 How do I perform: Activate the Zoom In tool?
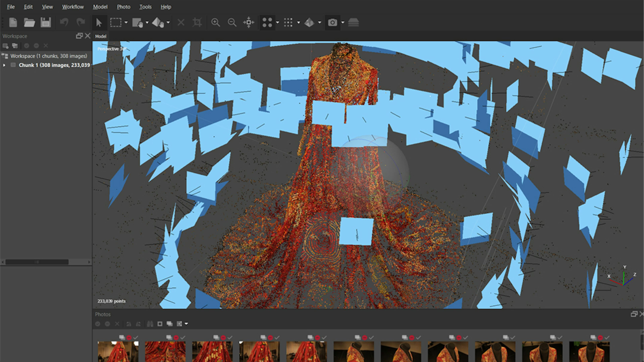pos(216,23)
